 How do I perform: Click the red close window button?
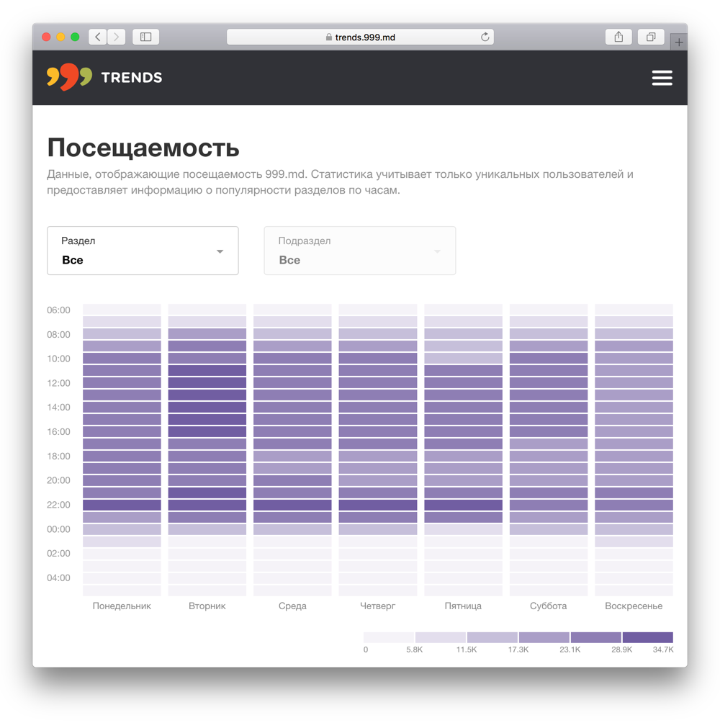coord(46,37)
